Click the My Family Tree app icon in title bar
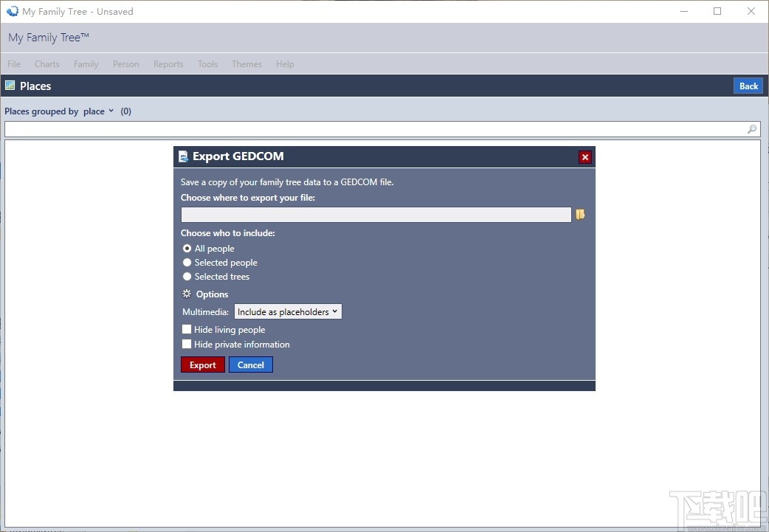Viewport: 769px width, 532px height. pos(13,11)
